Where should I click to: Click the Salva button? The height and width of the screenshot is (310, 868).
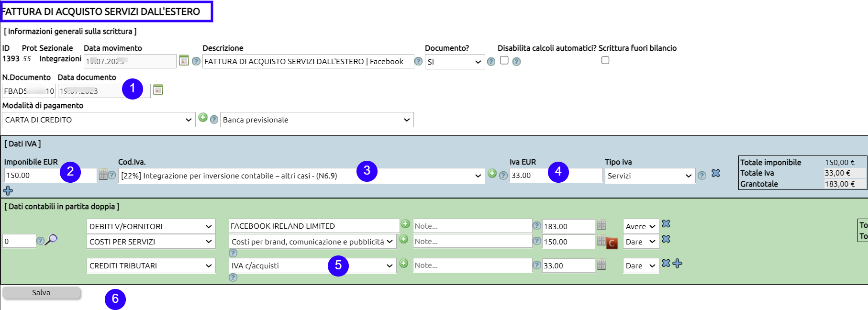[x=41, y=293]
